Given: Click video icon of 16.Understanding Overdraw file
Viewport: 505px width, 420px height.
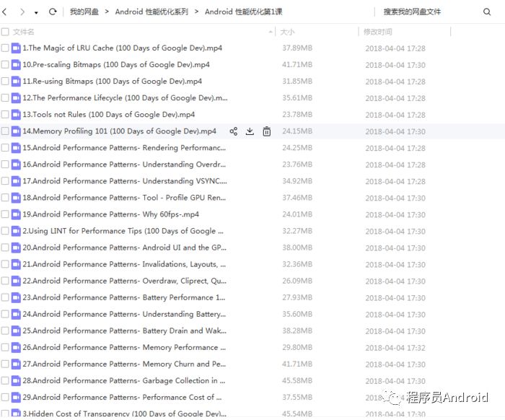Looking at the screenshot, I should pyautogui.click(x=16, y=165).
